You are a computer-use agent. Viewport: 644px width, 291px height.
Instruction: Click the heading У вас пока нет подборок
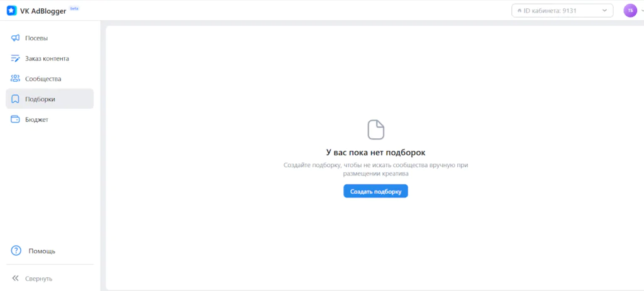[376, 152]
